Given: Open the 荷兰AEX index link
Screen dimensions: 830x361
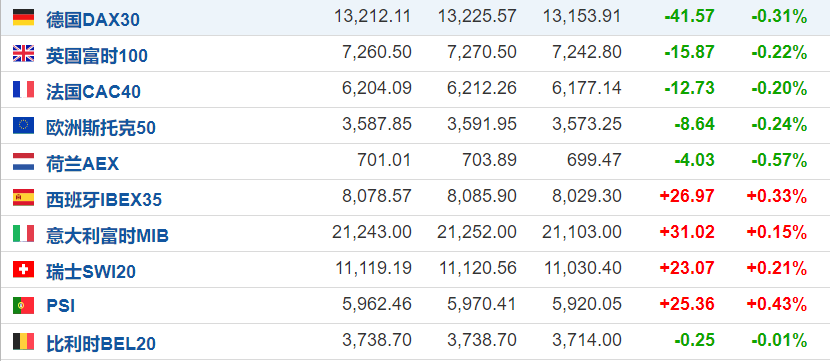Looking at the screenshot, I should tap(83, 164).
